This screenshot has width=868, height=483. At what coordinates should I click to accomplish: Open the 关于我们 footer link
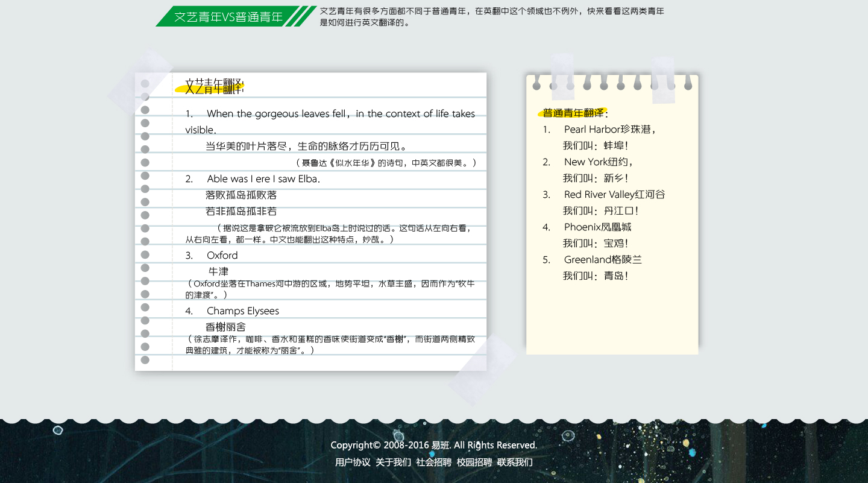click(393, 462)
